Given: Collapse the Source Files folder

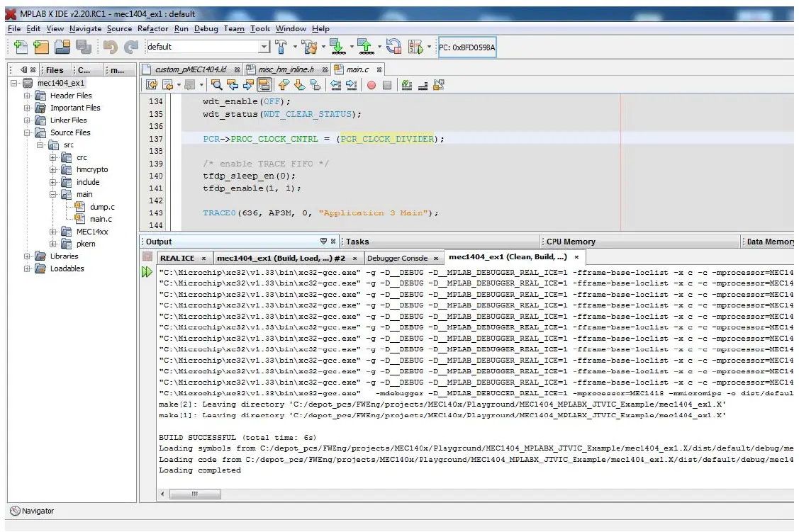Looking at the screenshot, I should pos(28,132).
